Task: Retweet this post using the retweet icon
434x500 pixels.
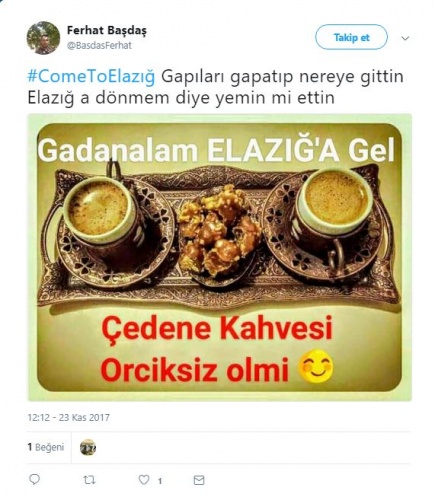Action: tap(89, 480)
